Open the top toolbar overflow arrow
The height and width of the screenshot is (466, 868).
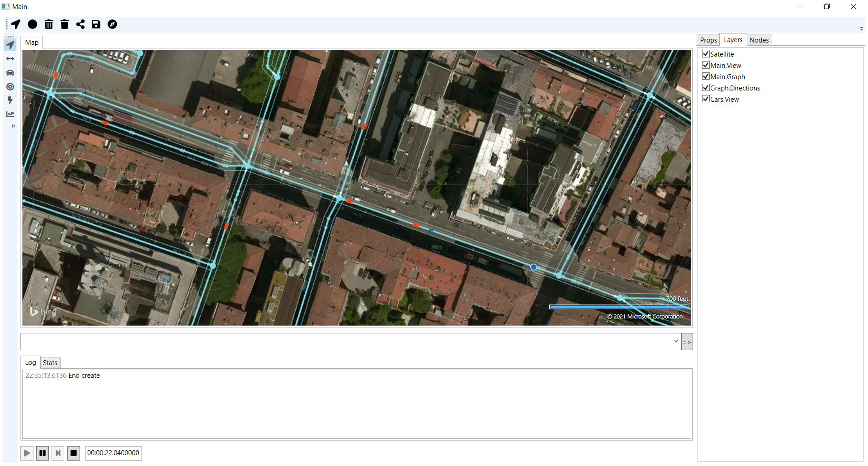click(x=861, y=29)
